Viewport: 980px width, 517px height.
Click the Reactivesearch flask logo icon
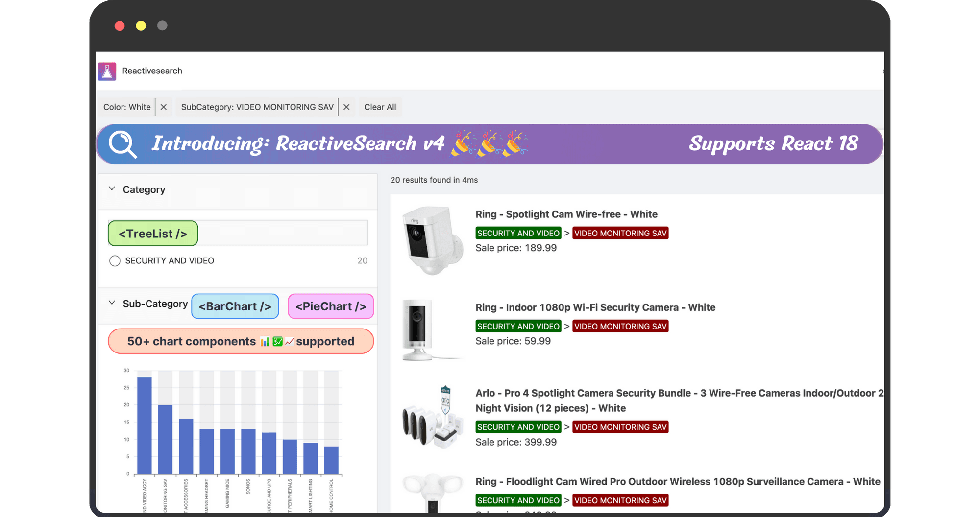107,71
